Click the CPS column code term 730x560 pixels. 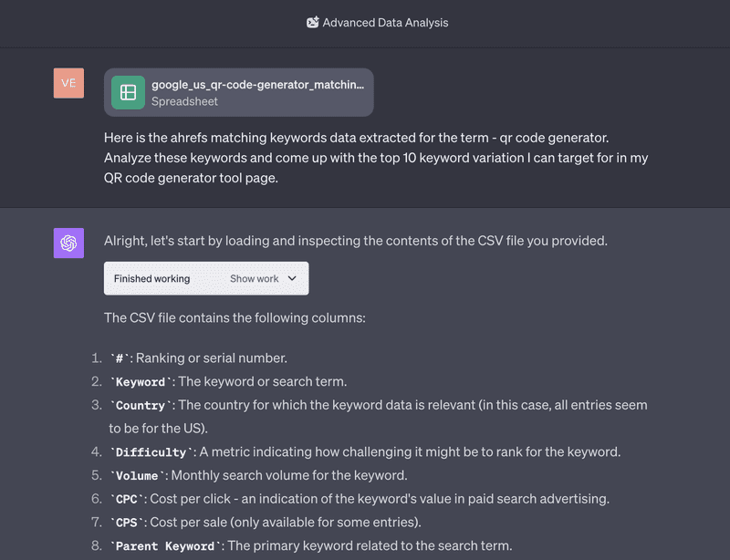pyautogui.click(x=127, y=523)
